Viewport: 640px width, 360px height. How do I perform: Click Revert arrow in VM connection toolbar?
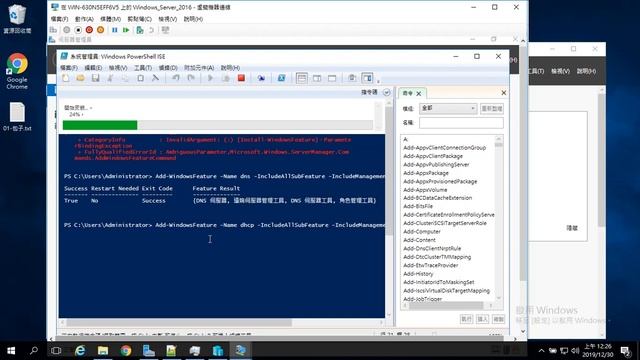151,30
